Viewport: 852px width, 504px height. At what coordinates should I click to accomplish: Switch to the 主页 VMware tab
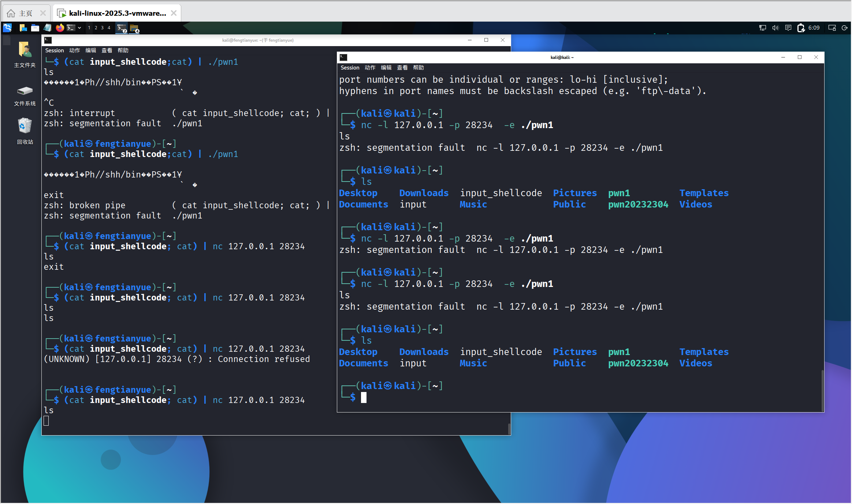point(26,14)
